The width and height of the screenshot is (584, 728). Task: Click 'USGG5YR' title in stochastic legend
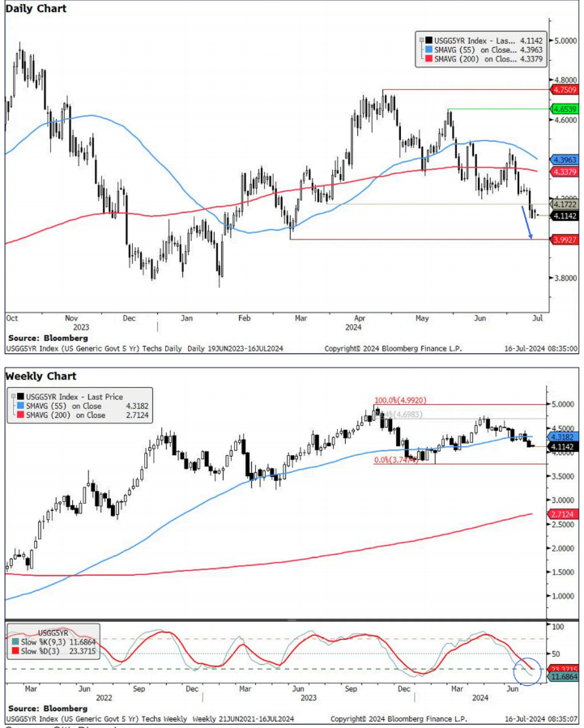click(x=53, y=632)
